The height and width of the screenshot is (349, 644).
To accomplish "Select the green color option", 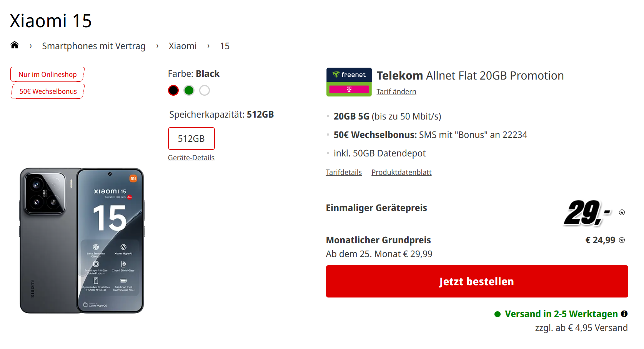I will 189,90.
